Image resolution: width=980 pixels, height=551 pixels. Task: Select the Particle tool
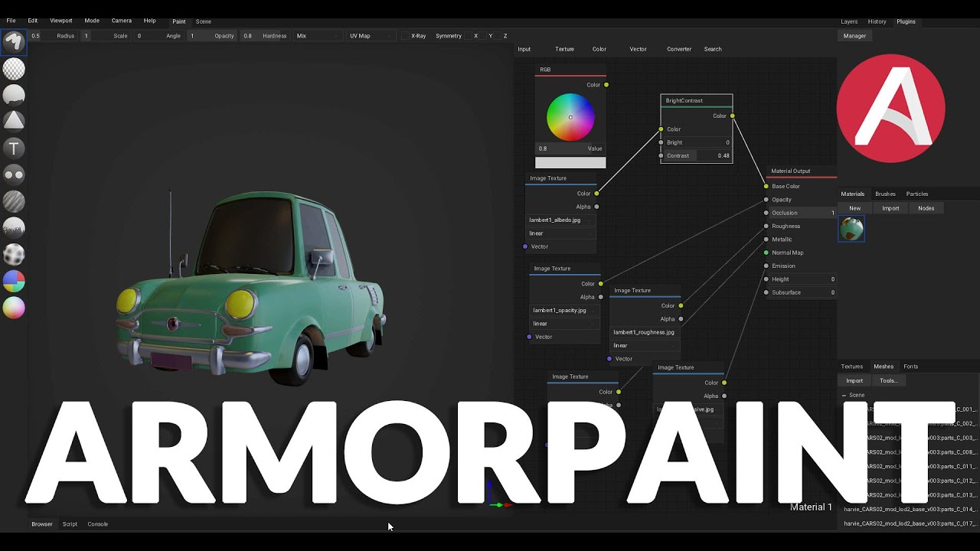coord(14,227)
